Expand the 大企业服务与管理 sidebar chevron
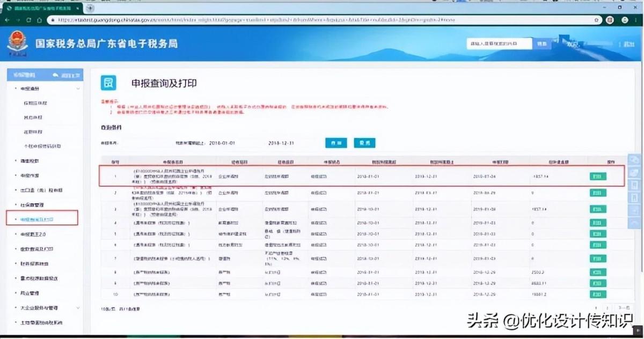This screenshot has width=644, height=339. click(78, 308)
